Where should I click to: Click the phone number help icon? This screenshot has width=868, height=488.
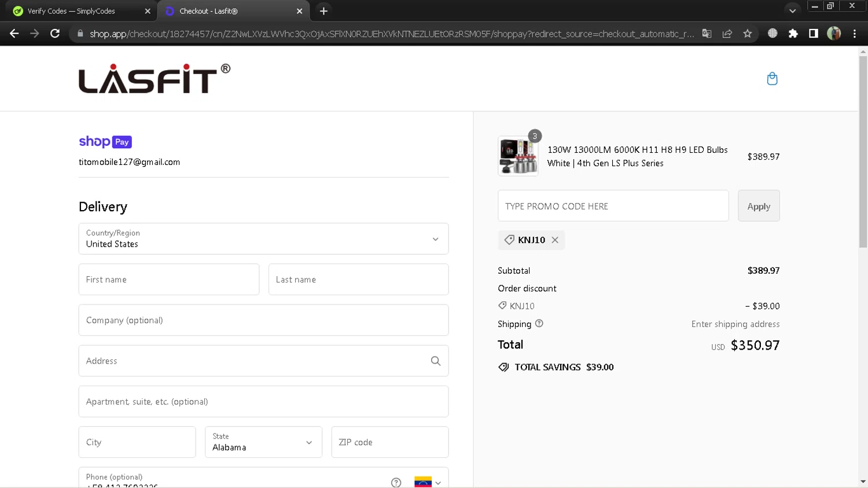(396, 482)
